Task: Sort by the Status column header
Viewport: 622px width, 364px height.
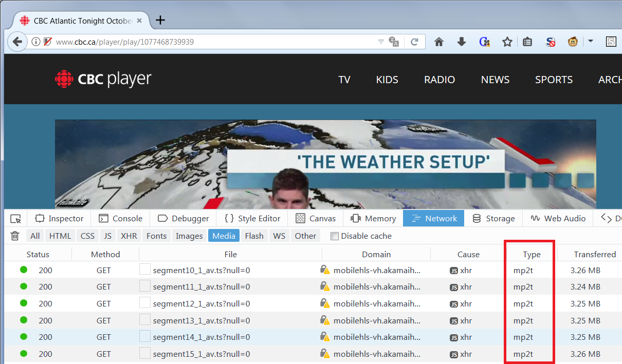Action: [38, 254]
